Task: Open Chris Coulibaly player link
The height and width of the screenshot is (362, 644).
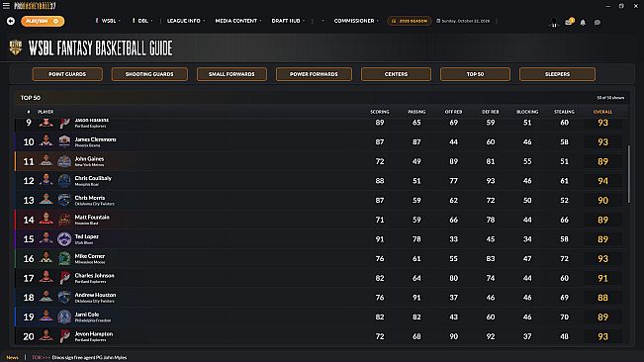Action: [93, 178]
